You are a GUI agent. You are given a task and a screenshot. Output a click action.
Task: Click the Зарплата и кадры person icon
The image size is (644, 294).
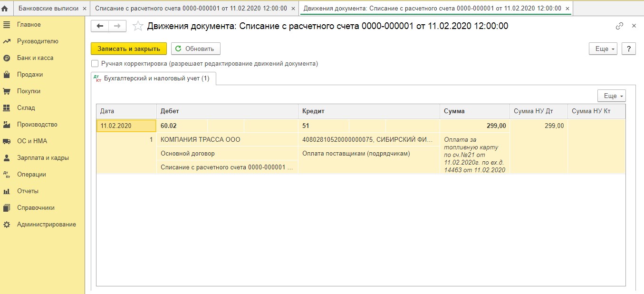(x=7, y=158)
